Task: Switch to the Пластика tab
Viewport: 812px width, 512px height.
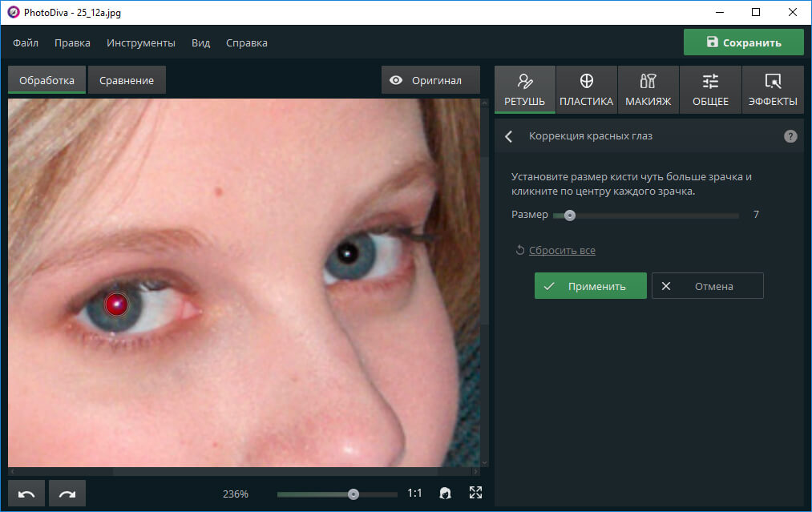Action: [x=586, y=90]
